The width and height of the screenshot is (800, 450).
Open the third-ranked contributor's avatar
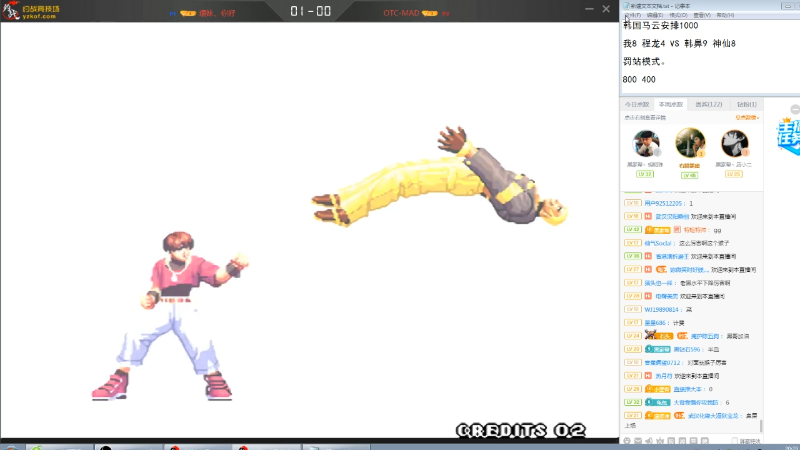(735, 143)
